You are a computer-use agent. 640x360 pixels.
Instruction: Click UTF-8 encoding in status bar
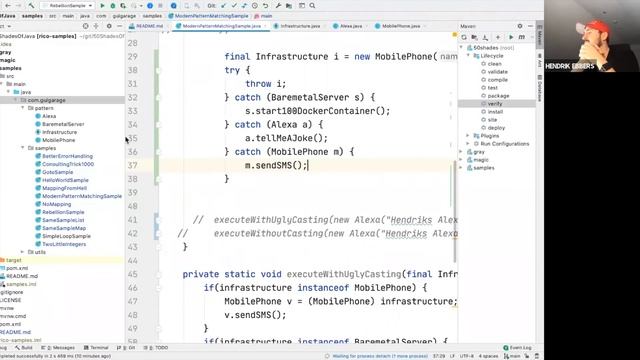[467, 356]
